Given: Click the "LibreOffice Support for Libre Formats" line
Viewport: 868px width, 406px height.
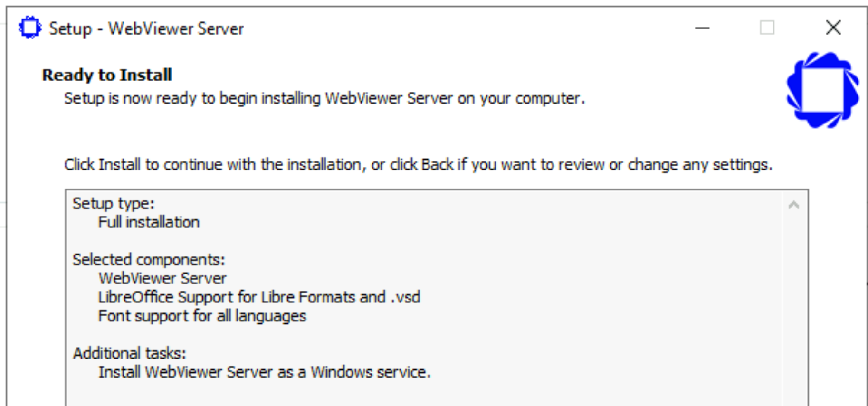Looking at the screenshot, I should tap(259, 297).
